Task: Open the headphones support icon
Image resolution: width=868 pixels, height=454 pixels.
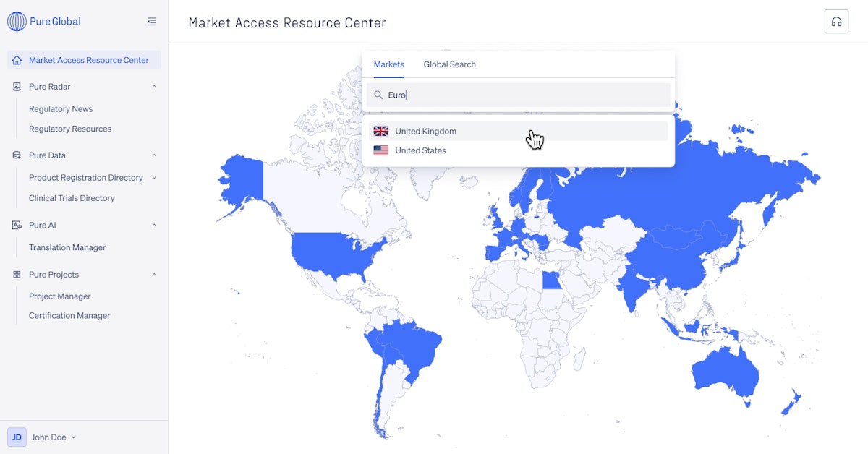Action: (836, 22)
